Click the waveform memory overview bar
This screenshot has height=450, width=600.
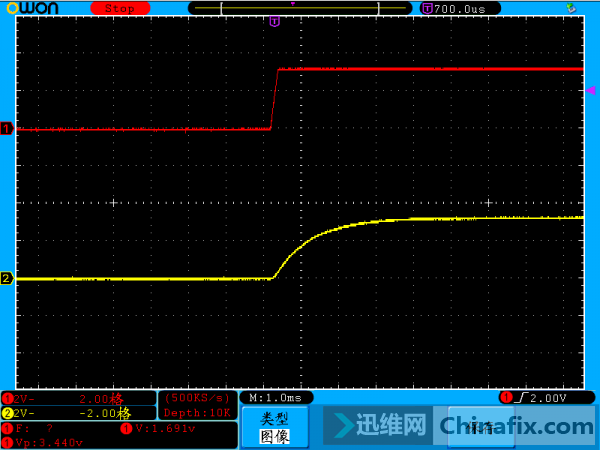pos(300,8)
